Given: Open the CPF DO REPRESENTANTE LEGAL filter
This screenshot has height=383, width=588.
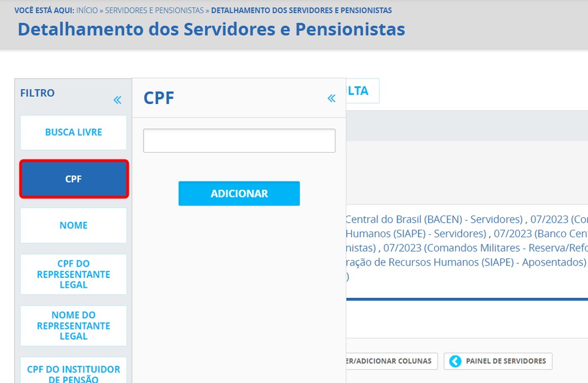Looking at the screenshot, I should pos(73,274).
